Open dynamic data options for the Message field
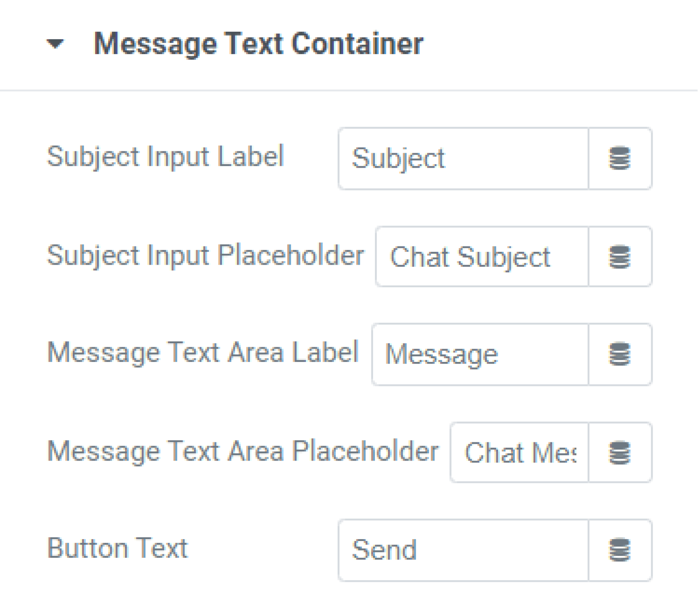 pos(620,355)
